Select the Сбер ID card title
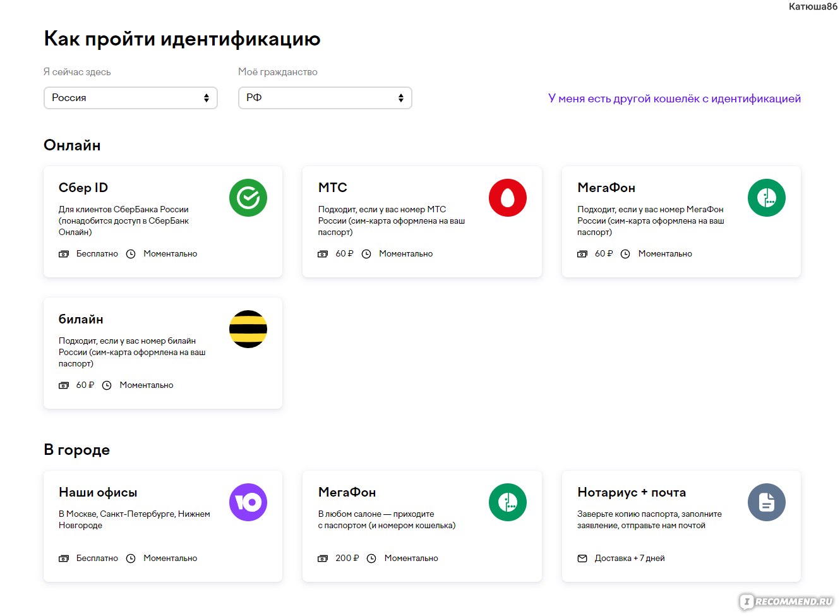This screenshot has width=840, height=616. (x=83, y=188)
